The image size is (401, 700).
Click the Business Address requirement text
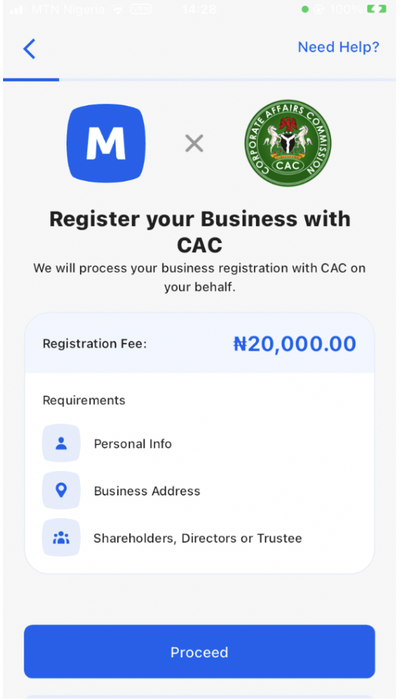[x=147, y=491]
